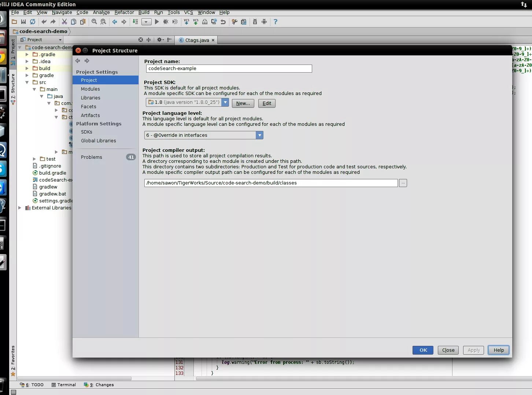Expand the .idea folder node
532x395 pixels.
click(x=27, y=61)
